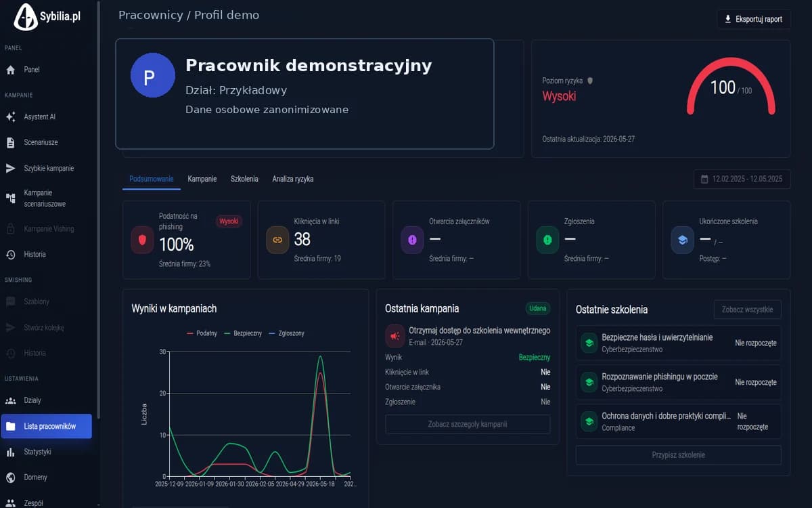Click the Lista pracowników folder icon

tap(10, 426)
